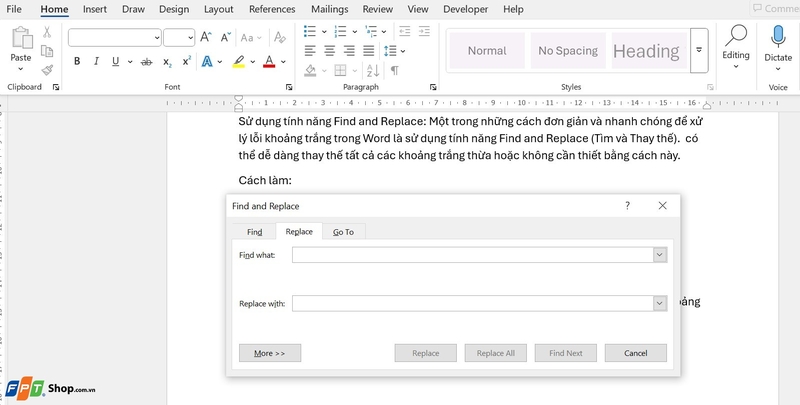Screen dimensions: 800x405
Task: Click the Shading paint bucket icon
Action: point(310,70)
